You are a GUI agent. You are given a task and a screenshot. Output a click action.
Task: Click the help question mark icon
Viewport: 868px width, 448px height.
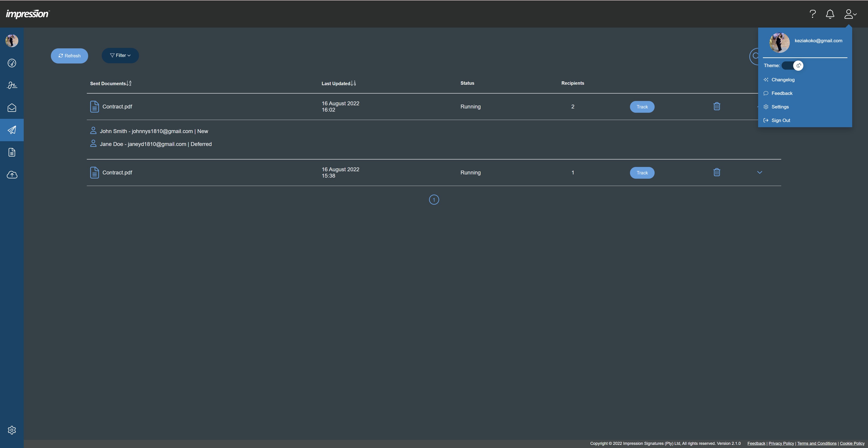click(x=812, y=14)
